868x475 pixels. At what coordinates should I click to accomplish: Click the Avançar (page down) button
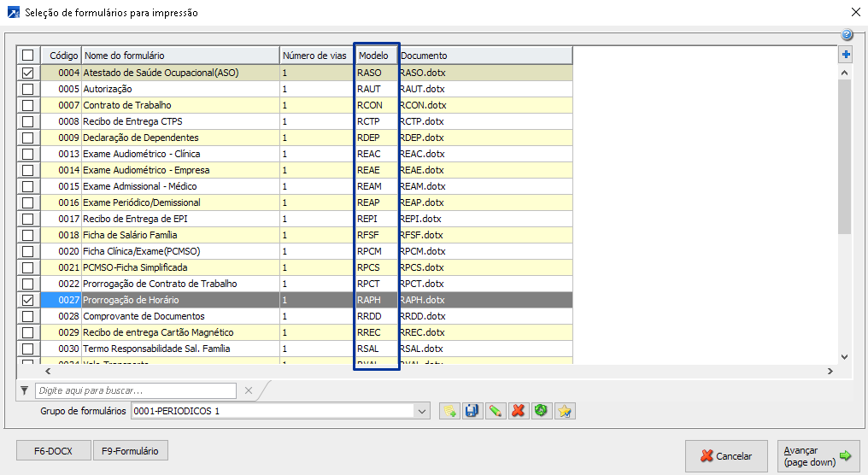[818, 456]
